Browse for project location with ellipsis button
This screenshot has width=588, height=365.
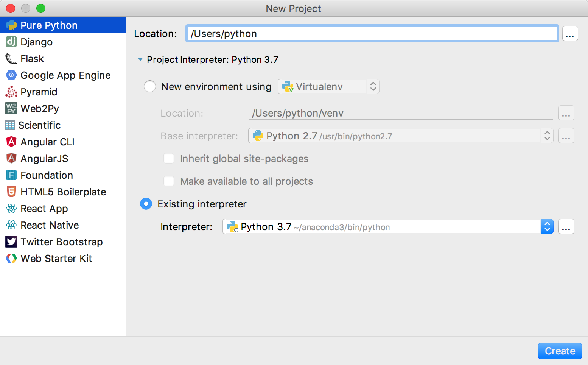[569, 34]
